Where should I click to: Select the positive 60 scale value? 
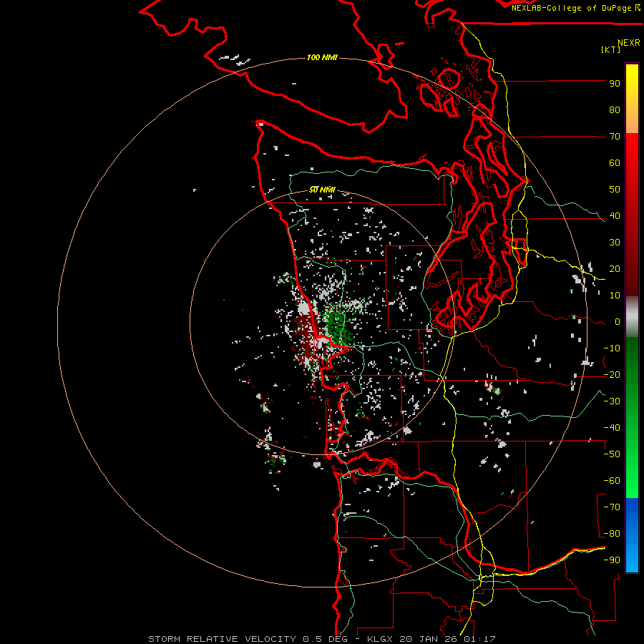[x=615, y=163]
